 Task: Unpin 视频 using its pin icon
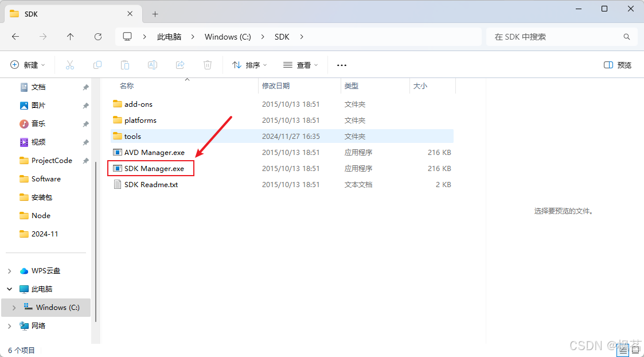tap(85, 142)
